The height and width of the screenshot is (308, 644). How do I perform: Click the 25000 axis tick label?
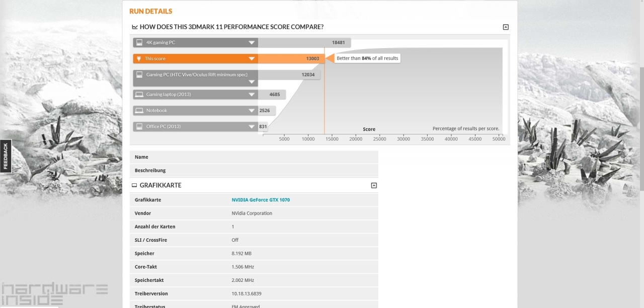(379, 139)
